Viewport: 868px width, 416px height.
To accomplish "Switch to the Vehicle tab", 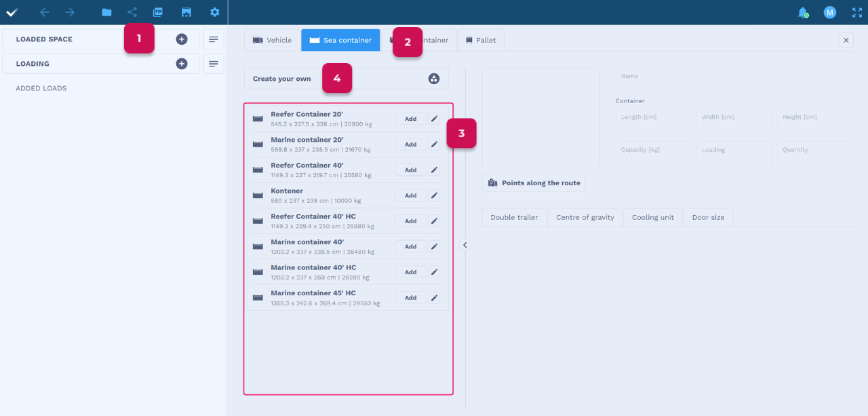I will pyautogui.click(x=272, y=40).
